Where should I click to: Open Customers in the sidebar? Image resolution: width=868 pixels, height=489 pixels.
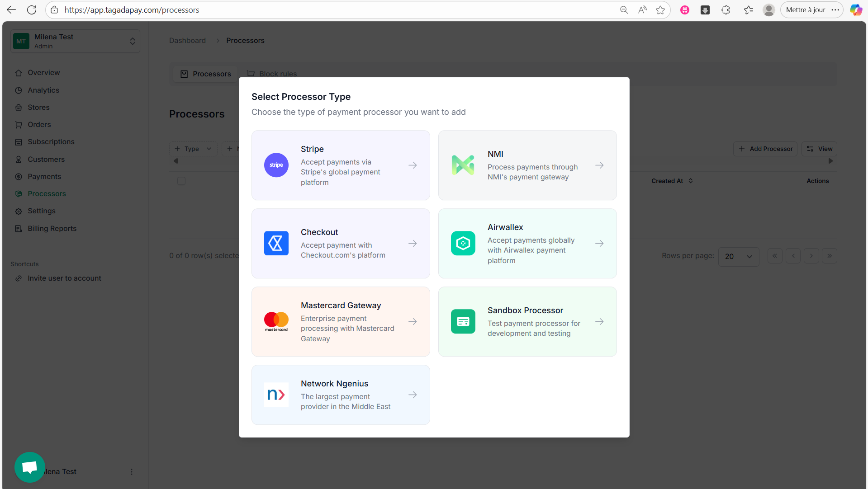click(46, 159)
